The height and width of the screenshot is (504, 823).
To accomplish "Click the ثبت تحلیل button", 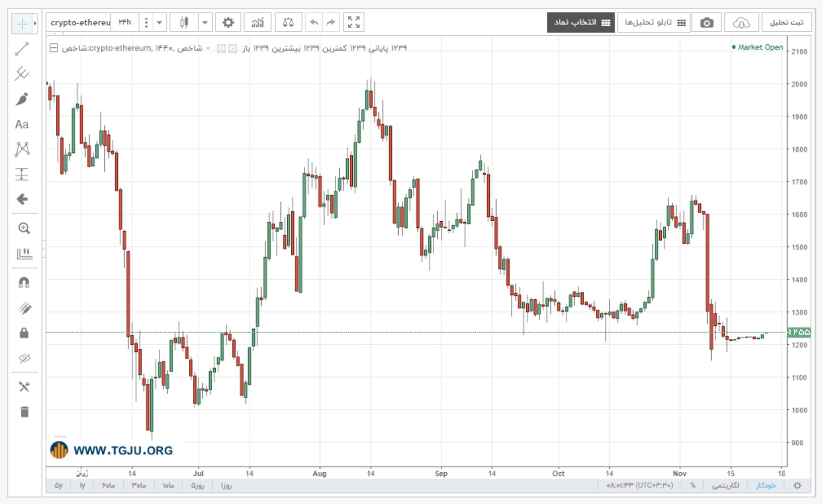I will [787, 23].
